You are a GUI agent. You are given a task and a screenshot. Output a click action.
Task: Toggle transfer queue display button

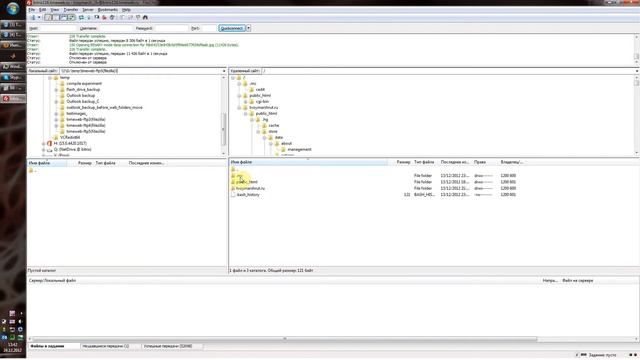[71, 18]
